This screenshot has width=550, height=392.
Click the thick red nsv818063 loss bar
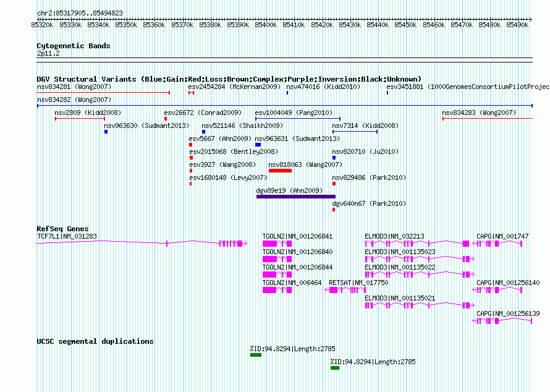click(x=280, y=171)
